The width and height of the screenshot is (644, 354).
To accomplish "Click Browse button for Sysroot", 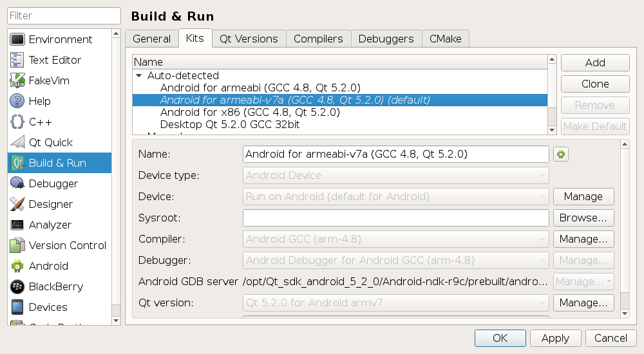I will (x=583, y=218).
